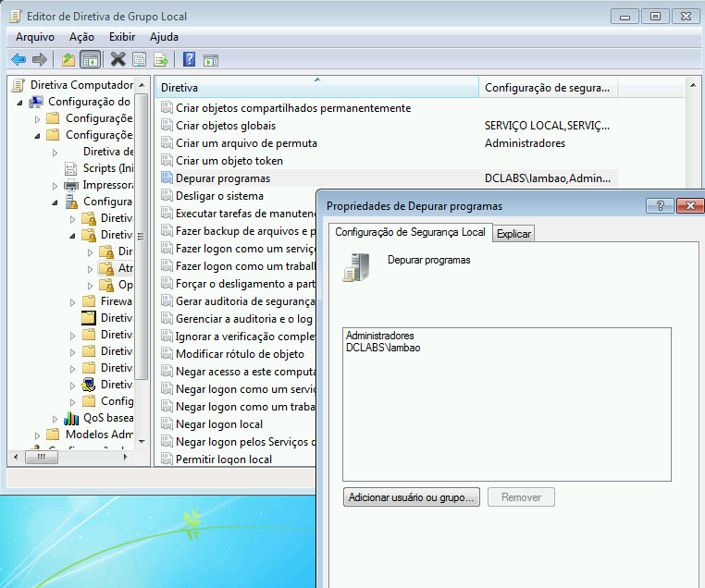
Task: Click the Adicionar usuário ou grupo button
Action: point(411,497)
